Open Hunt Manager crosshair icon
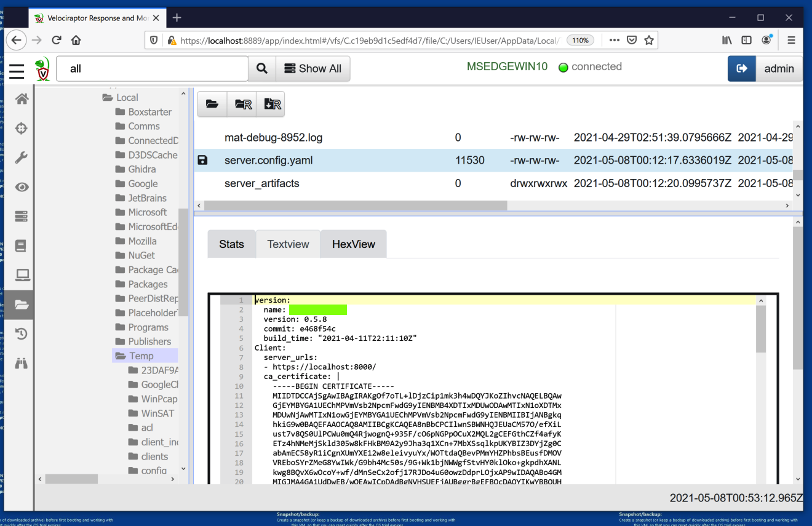Viewport: 812px width, 526px height. (22, 129)
